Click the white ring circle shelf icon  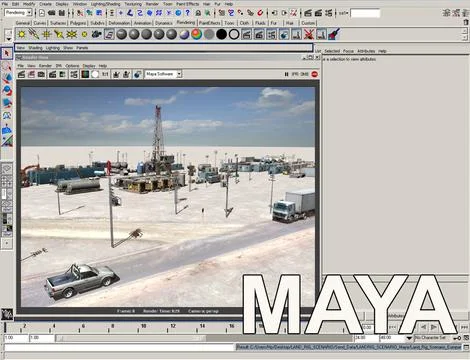tap(234, 34)
